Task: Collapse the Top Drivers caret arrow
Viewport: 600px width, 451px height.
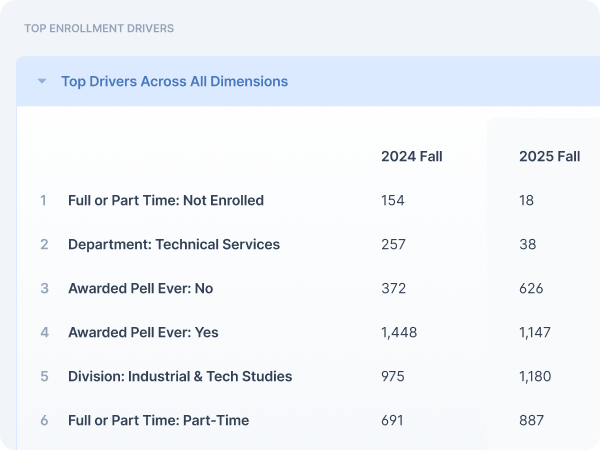Action: pos(42,82)
